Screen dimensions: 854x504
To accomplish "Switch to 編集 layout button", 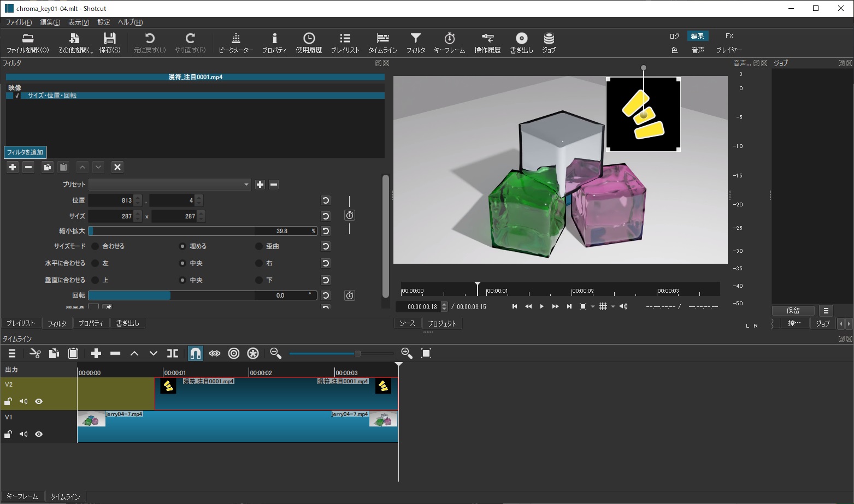I will (697, 36).
